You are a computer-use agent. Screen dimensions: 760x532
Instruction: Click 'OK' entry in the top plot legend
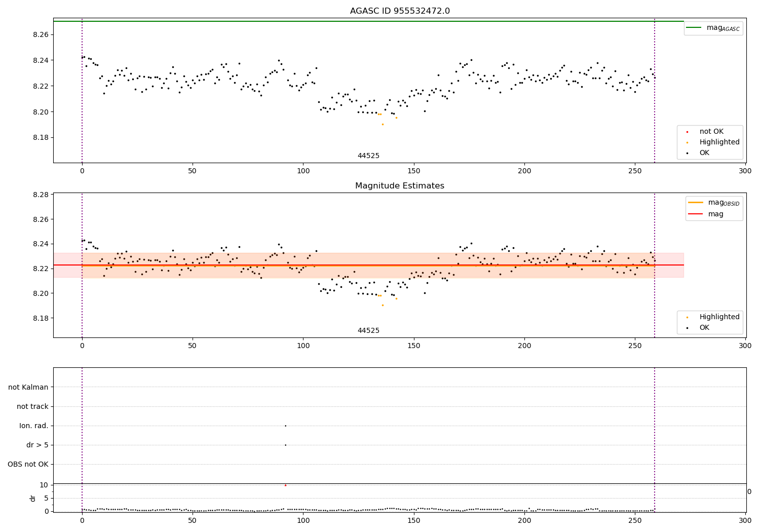pyautogui.click(x=704, y=153)
